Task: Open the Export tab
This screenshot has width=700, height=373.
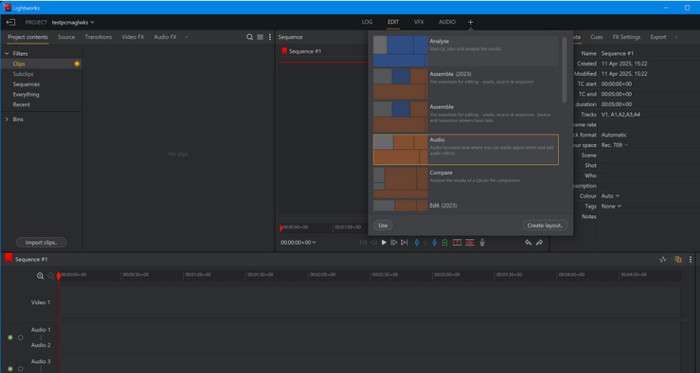Action: point(658,37)
